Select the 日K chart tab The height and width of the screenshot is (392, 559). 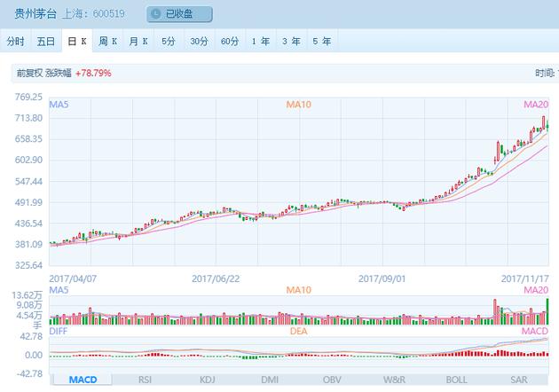[x=77, y=42]
